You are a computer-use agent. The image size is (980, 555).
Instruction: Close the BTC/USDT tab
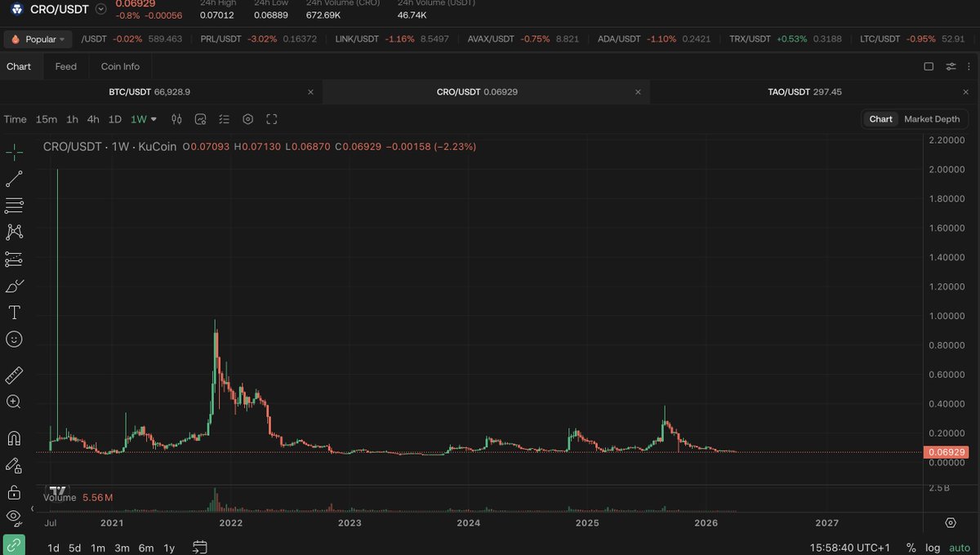tap(310, 92)
